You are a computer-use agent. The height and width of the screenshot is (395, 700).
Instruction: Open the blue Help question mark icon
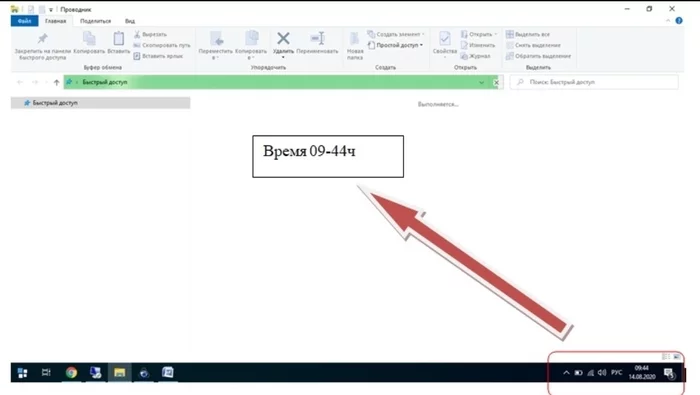coord(679,21)
